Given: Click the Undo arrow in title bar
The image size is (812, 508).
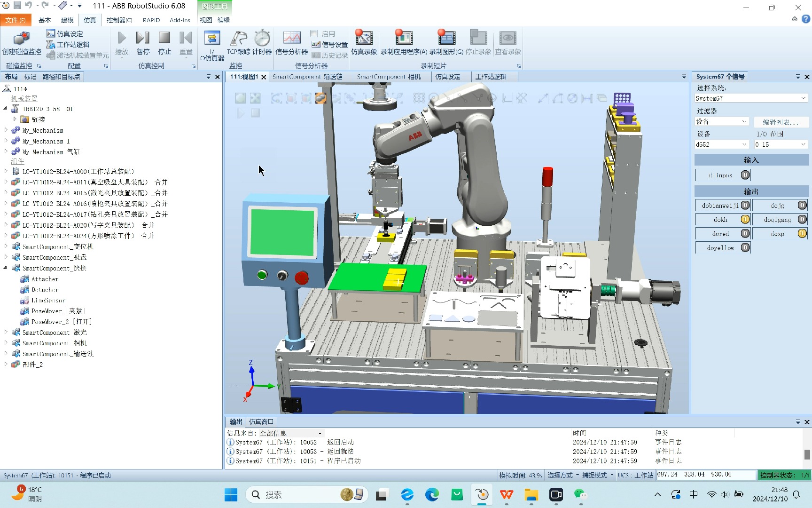Looking at the screenshot, I should coord(28,6).
